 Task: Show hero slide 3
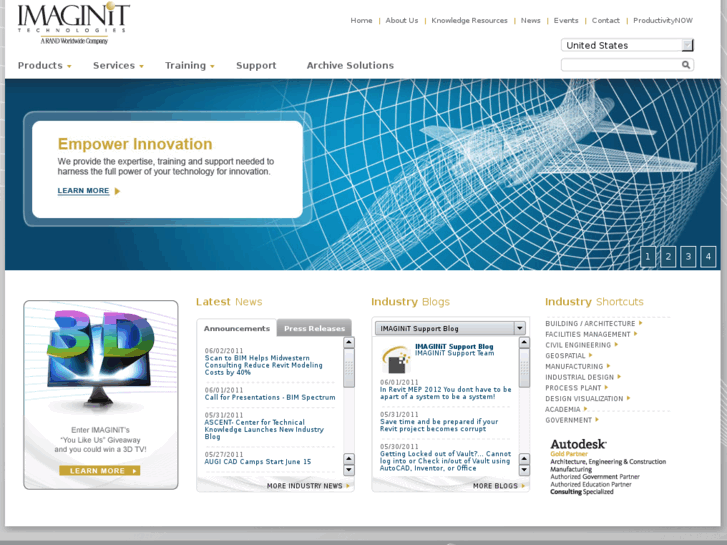click(688, 256)
